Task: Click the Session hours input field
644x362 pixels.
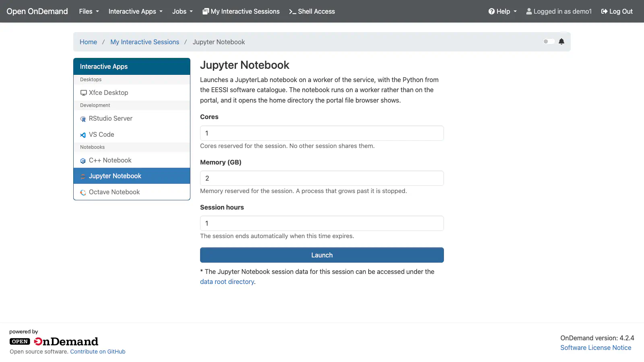Action: (x=322, y=223)
